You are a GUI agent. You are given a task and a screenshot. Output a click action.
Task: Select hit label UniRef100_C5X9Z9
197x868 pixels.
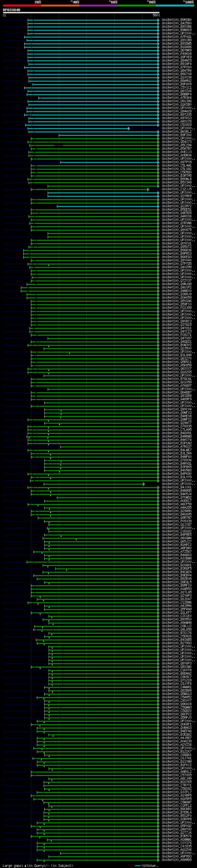[x=177, y=125]
